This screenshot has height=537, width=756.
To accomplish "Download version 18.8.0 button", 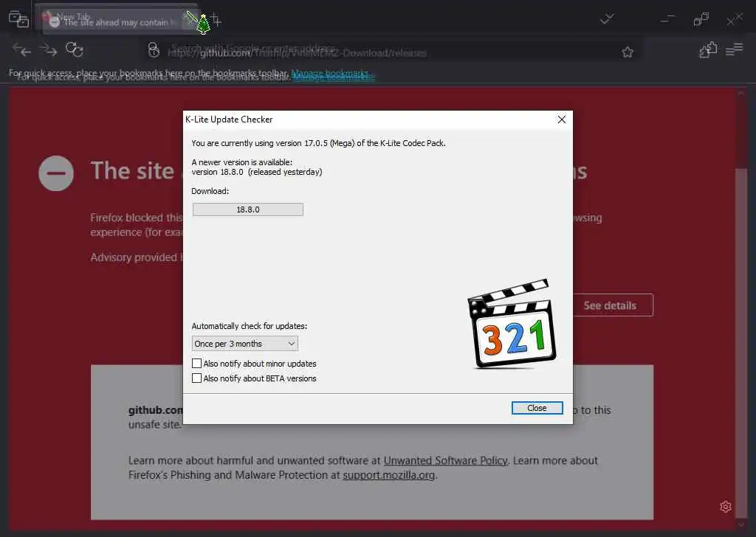I will 248,209.
